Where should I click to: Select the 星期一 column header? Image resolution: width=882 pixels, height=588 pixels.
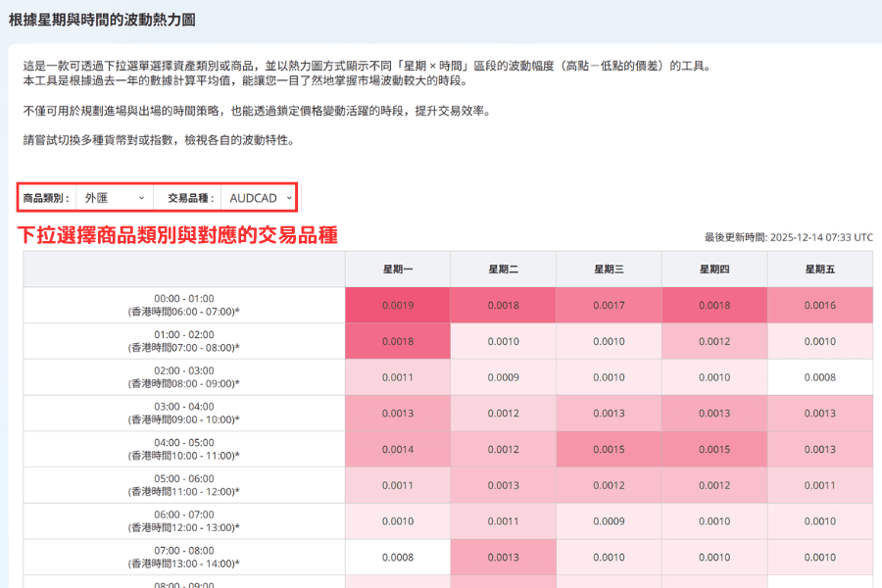pos(397,269)
